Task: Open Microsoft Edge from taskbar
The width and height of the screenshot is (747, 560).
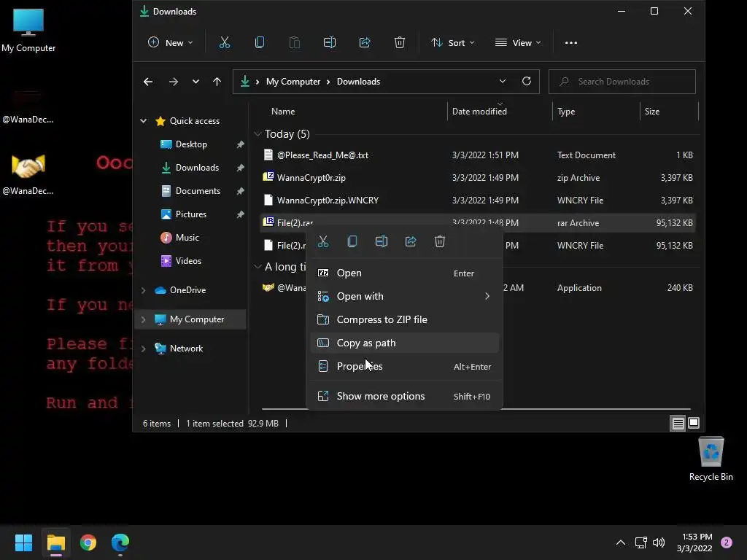Action: click(x=120, y=542)
